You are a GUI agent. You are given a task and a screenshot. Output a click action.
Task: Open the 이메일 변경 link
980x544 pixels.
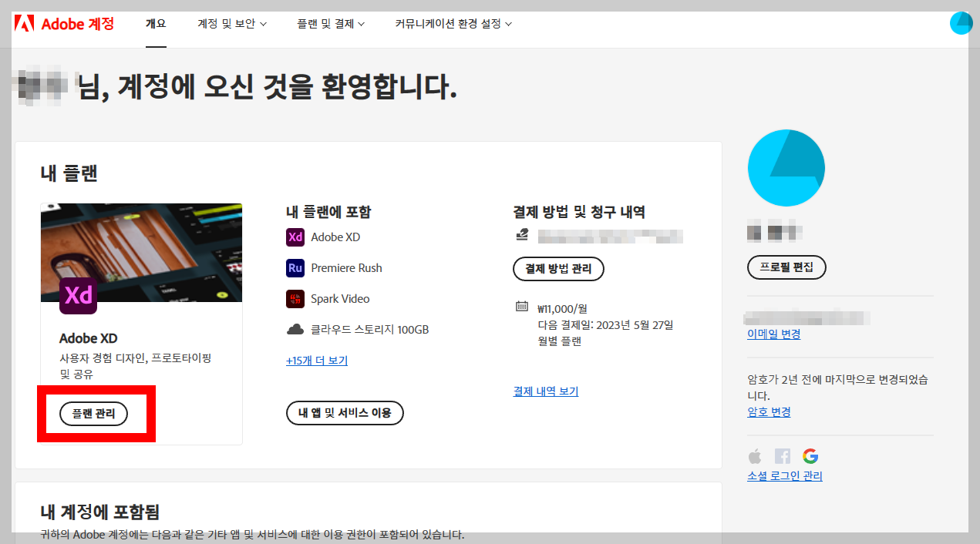click(773, 334)
